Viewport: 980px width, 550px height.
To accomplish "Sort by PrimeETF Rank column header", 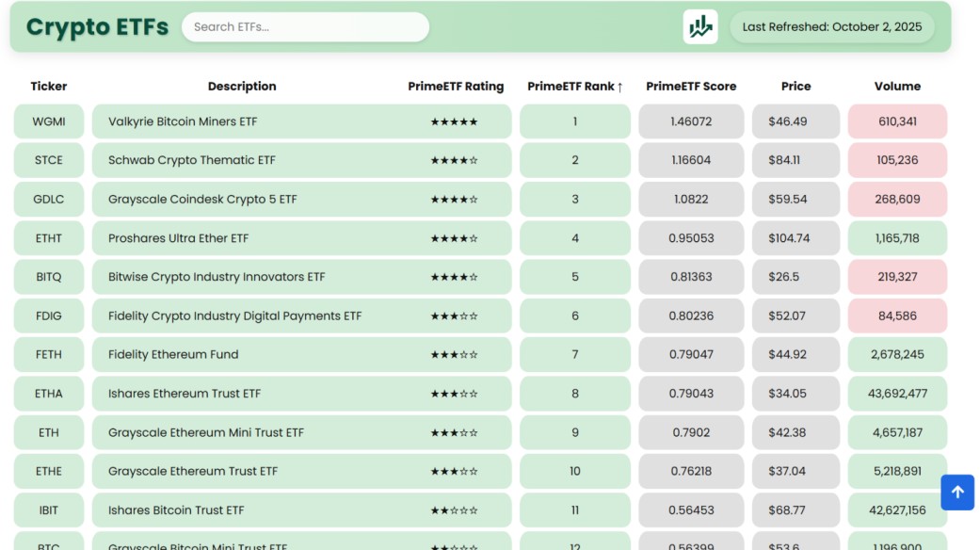I will click(574, 87).
